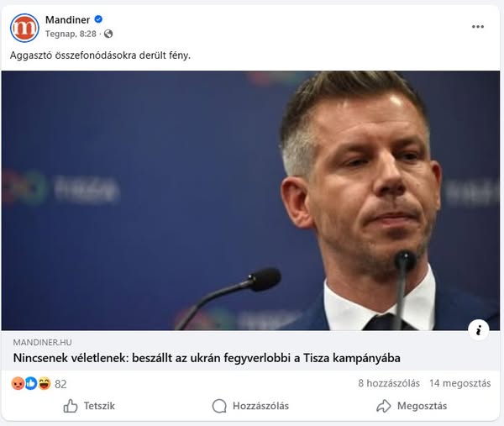Screen dimensions: 504x426
Task: Click the angry reaction emoji
Action: click(x=18, y=383)
